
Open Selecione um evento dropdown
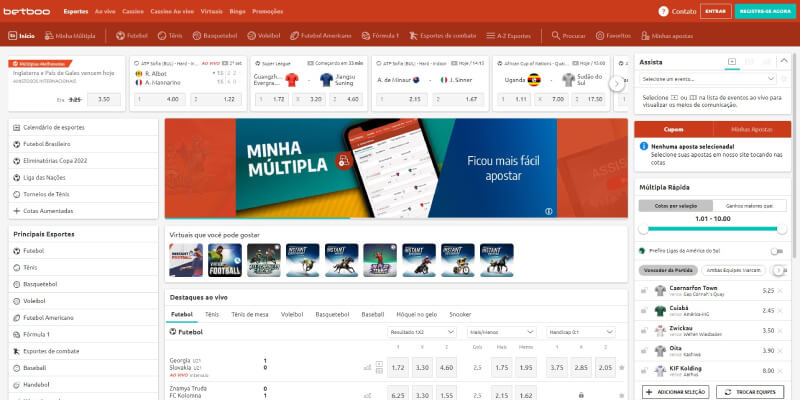[707, 78]
